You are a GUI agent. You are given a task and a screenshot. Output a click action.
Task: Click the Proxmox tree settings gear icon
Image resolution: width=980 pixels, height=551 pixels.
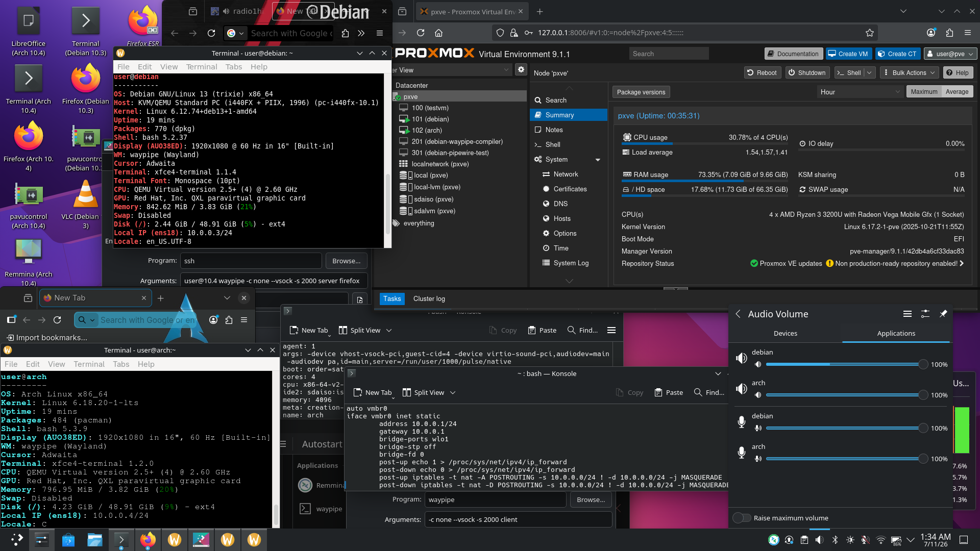521,70
